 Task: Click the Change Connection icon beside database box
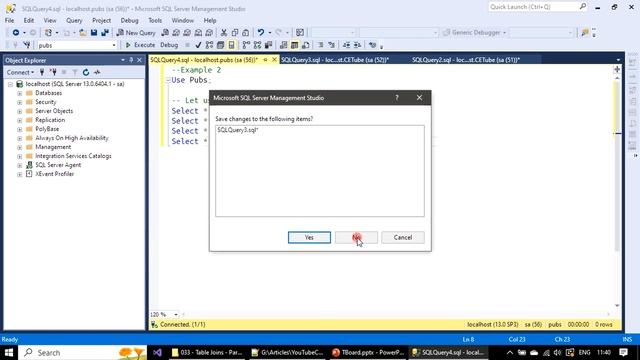(27, 45)
